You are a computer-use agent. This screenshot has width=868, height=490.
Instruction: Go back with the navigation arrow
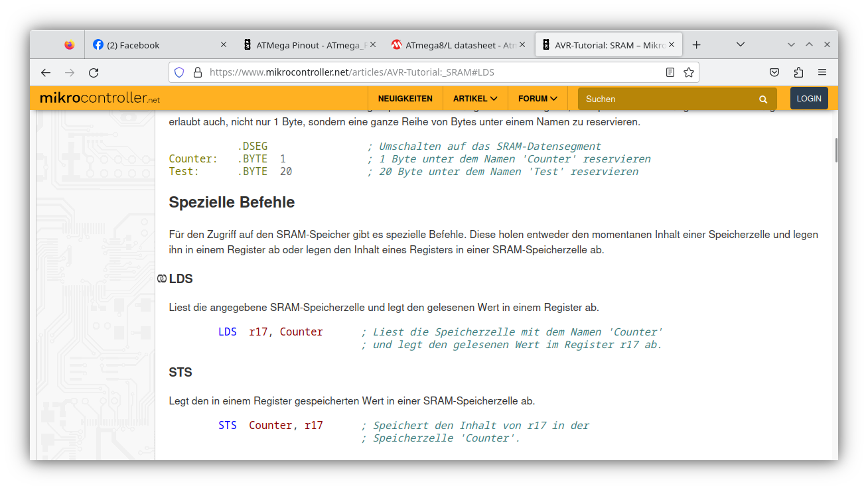[x=45, y=72]
